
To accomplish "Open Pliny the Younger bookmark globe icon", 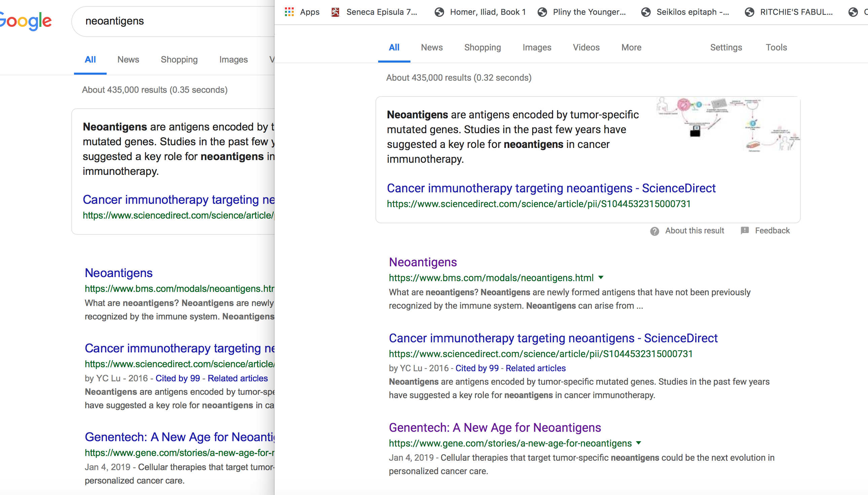I will click(542, 12).
